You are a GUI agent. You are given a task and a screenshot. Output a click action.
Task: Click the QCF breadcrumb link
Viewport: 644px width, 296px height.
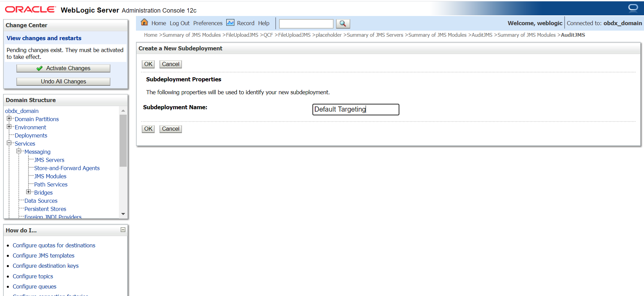click(x=268, y=35)
